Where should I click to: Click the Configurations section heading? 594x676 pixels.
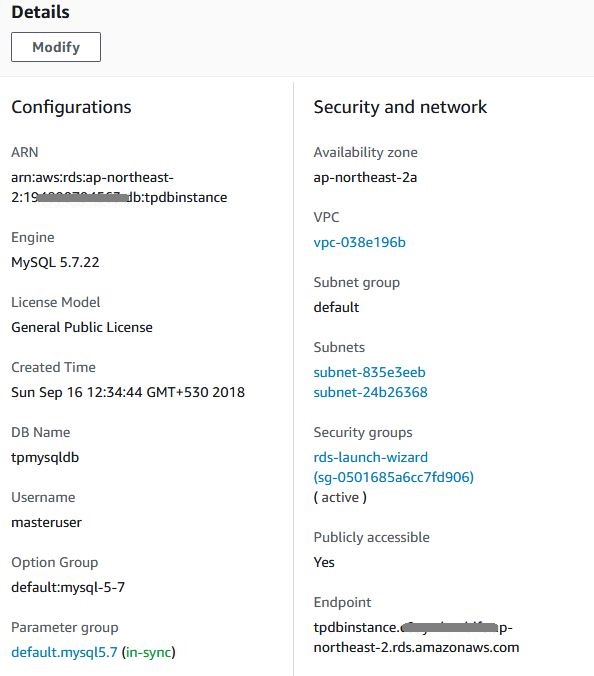71,107
